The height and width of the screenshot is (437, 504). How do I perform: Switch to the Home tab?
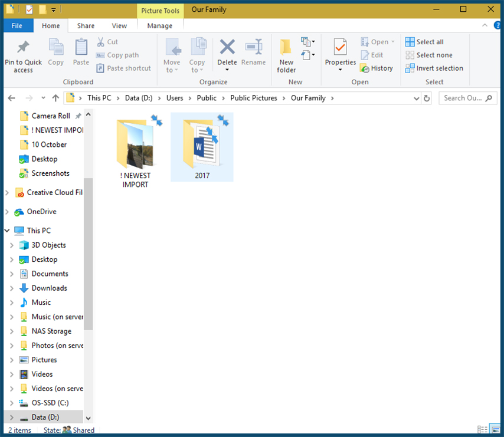[x=51, y=26]
